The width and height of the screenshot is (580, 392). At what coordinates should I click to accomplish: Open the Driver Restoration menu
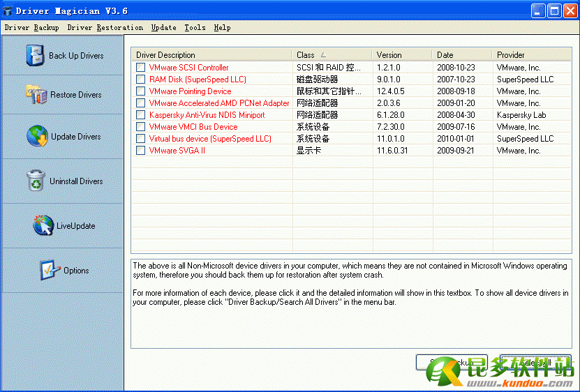[105, 27]
